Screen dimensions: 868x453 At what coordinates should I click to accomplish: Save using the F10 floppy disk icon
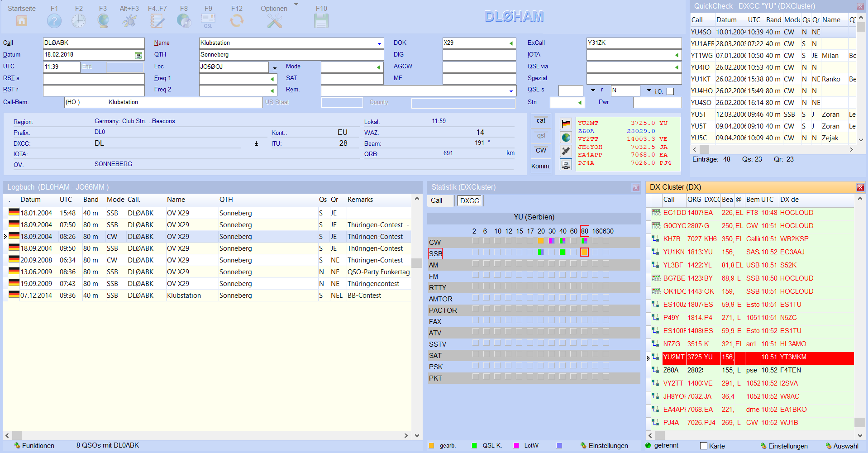tap(321, 21)
